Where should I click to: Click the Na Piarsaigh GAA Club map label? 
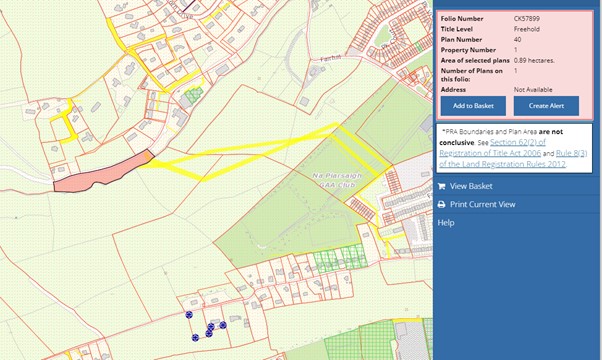(337, 180)
